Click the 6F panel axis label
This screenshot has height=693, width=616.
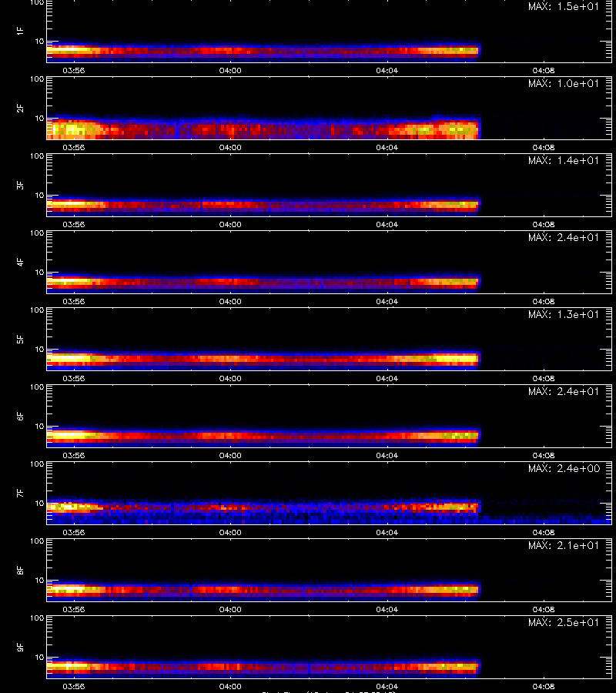[x=20, y=417]
